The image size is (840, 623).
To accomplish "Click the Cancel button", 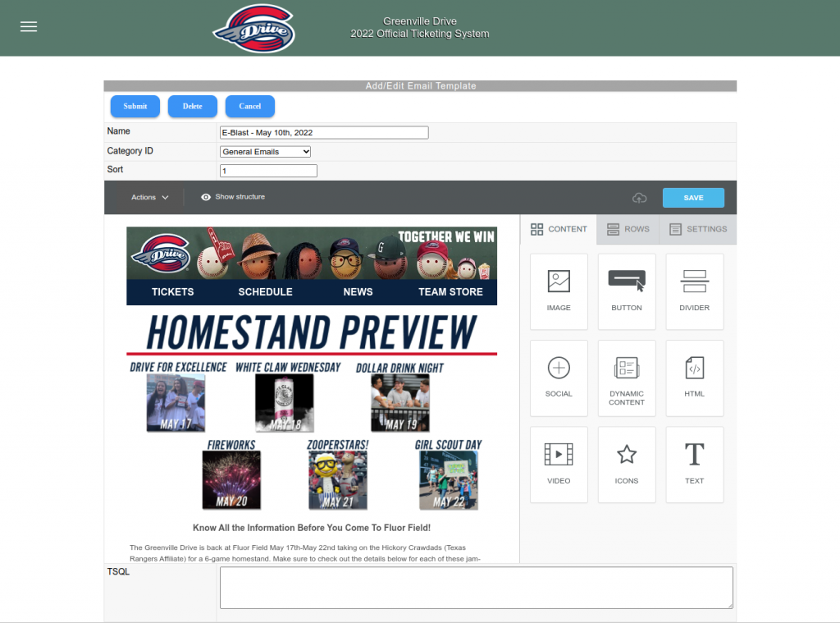I will 249,106.
